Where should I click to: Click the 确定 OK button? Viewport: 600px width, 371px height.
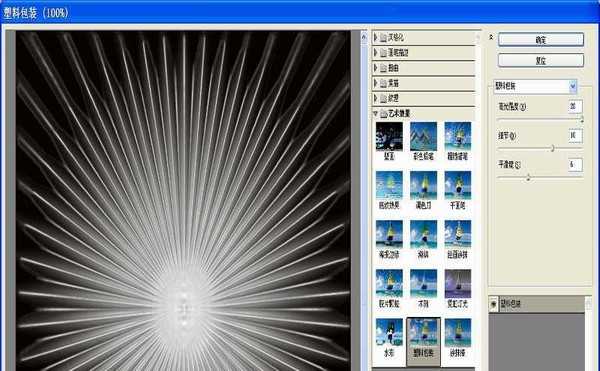541,40
